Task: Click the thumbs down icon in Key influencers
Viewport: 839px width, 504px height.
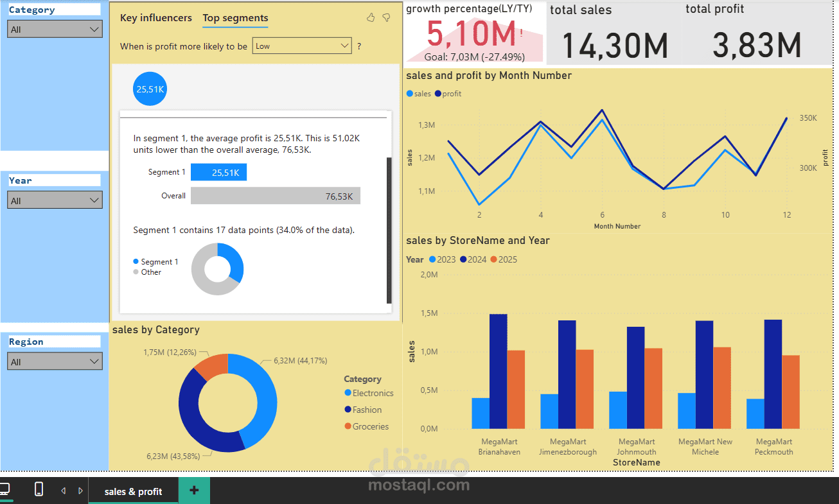Action: click(x=386, y=18)
